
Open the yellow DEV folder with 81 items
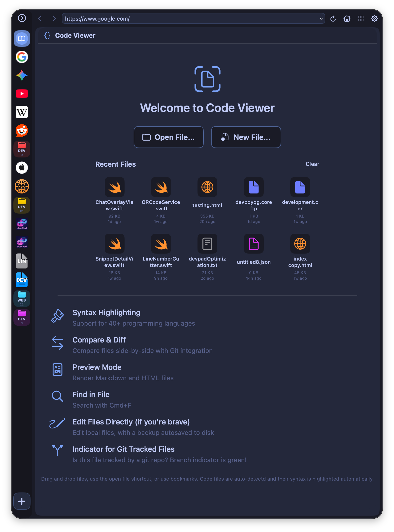[22, 205]
